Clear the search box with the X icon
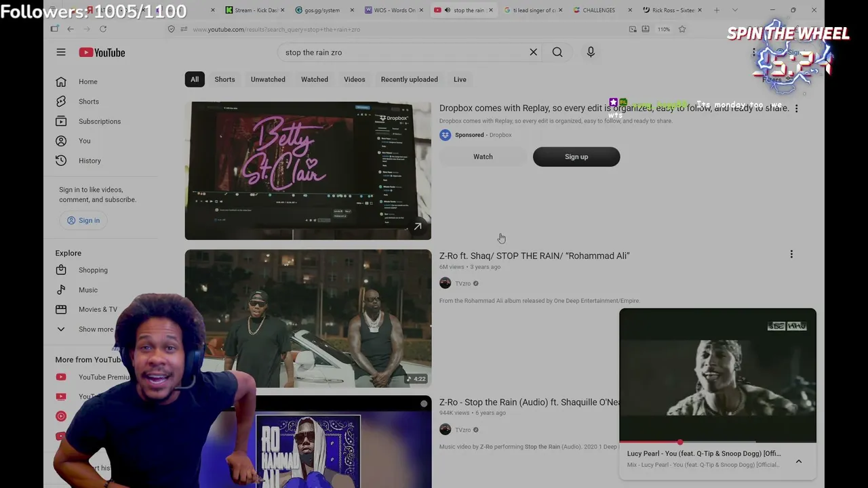The width and height of the screenshot is (868, 488). pyautogui.click(x=534, y=52)
